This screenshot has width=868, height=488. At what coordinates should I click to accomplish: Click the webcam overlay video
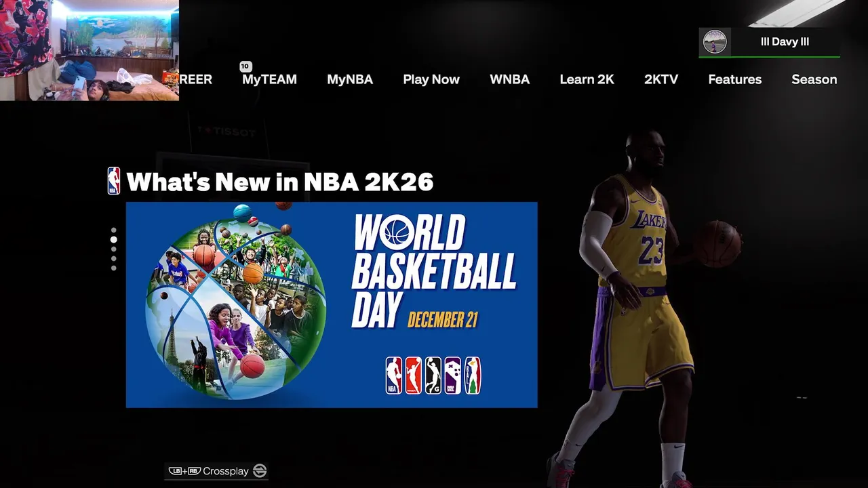tap(90, 50)
